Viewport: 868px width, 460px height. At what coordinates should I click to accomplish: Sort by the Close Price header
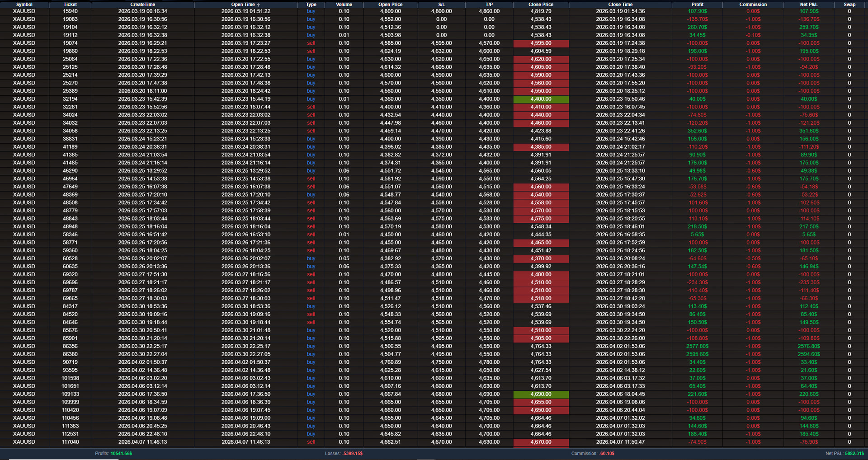pyautogui.click(x=541, y=5)
